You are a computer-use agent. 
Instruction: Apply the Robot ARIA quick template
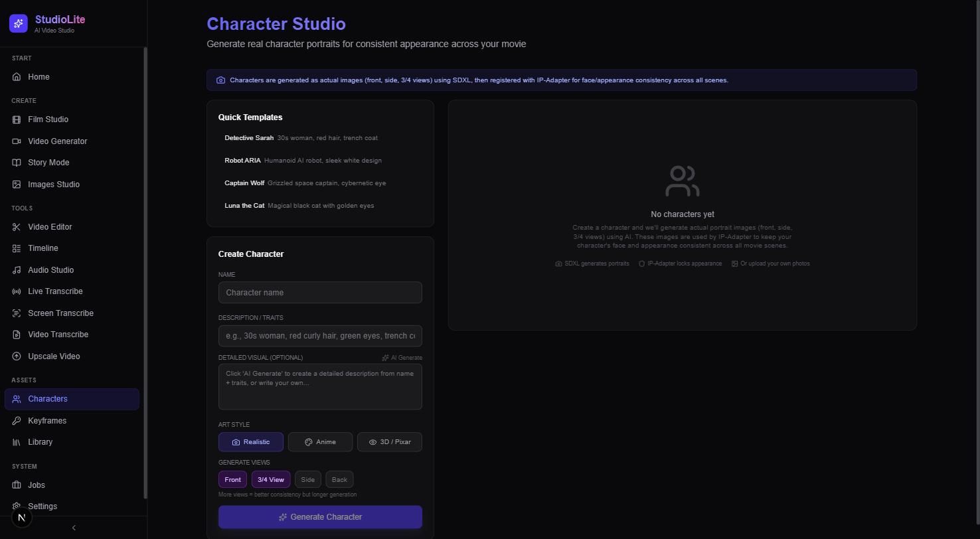click(x=320, y=161)
